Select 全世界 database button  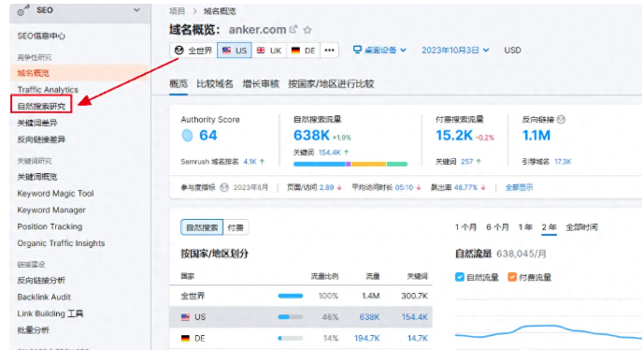(x=193, y=51)
